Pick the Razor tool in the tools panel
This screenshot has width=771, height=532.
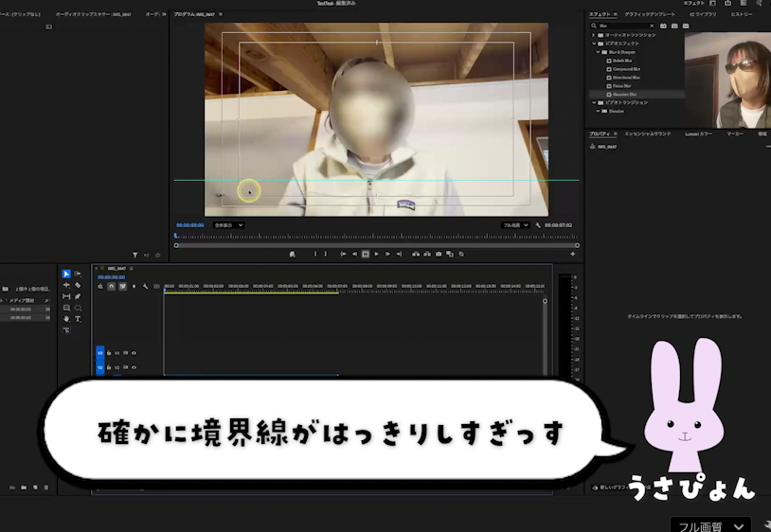78,285
